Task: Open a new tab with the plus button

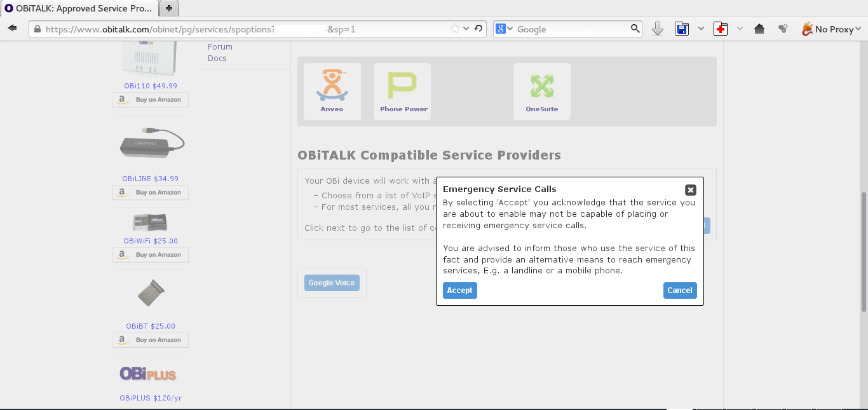Action: pyautogui.click(x=169, y=8)
